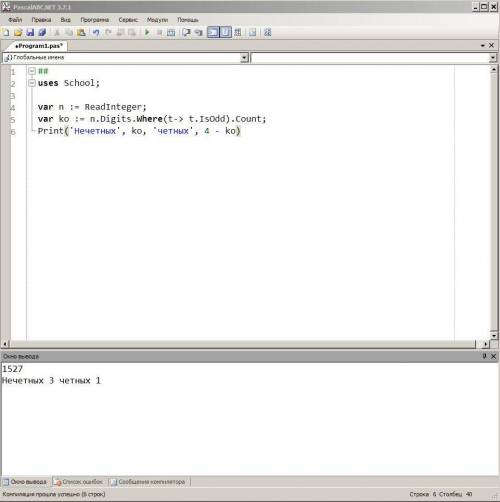Switch to the Сообщения компилятора tab
Image resolution: width=500 pixels, height=502 pixels.
coord(148,482)
